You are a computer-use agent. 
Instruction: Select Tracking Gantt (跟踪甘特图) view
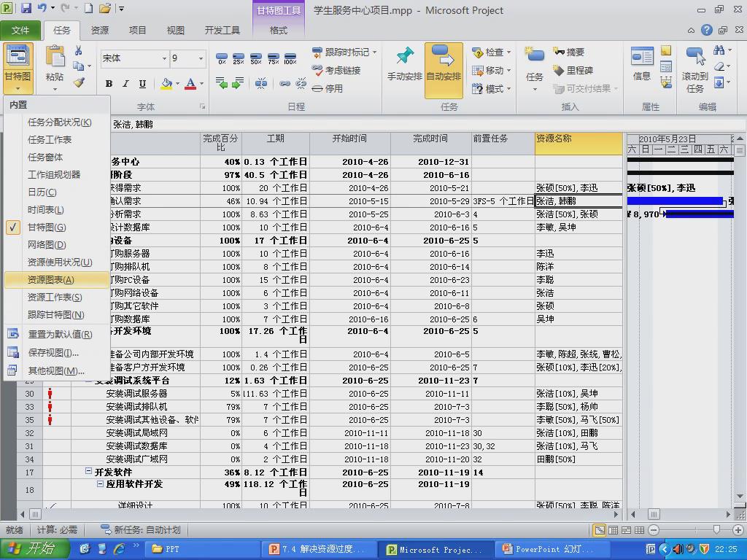57,315
